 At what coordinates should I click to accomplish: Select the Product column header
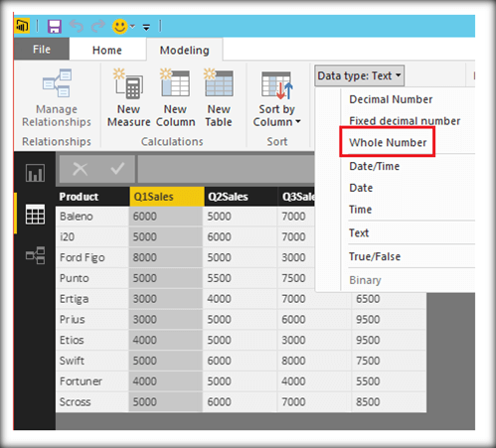[x=92, y=197]
